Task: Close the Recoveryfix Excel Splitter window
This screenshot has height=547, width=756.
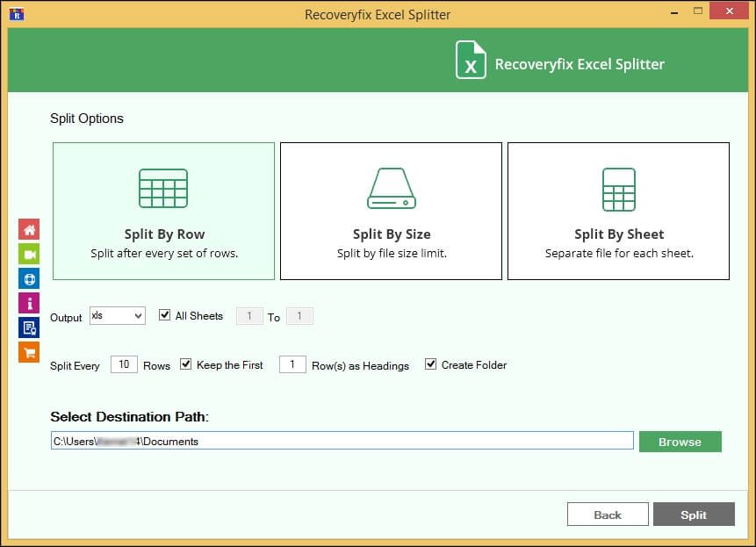Action: click(729, 11)
